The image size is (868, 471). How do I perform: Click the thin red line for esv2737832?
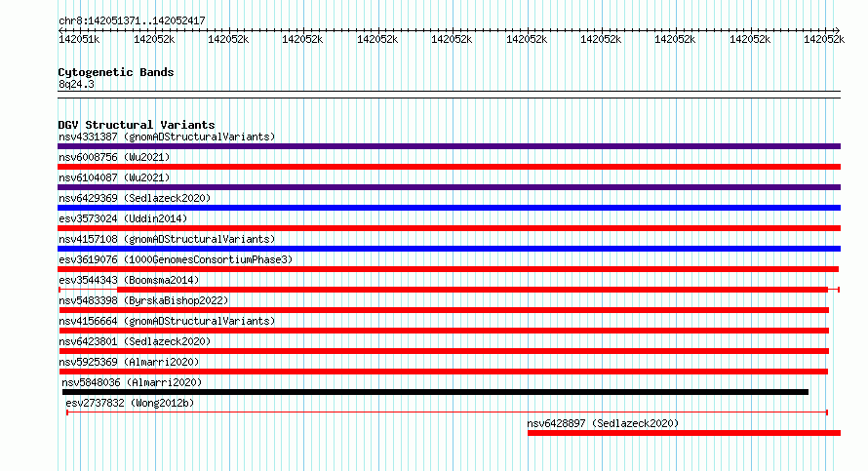pyautogui.click(x=448, y=412)
